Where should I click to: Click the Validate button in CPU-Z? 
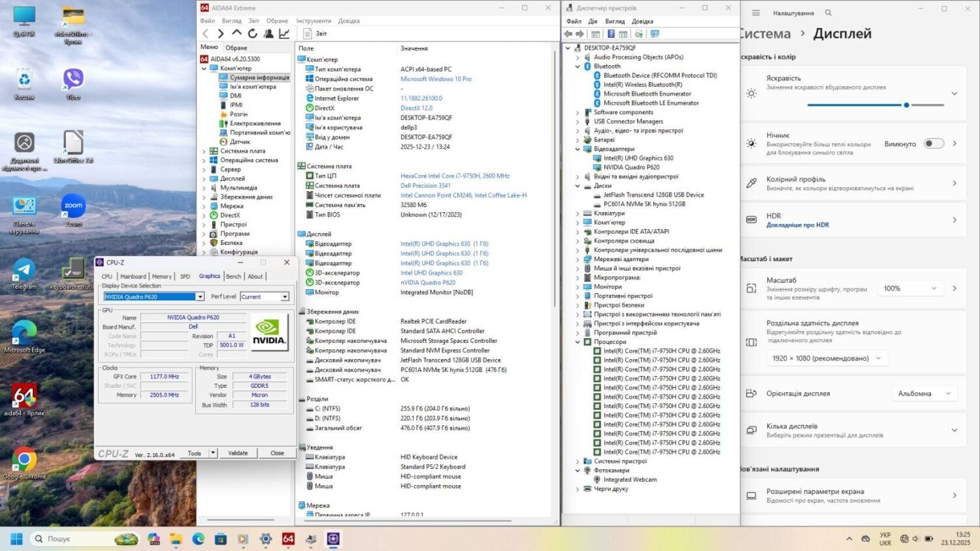coord(238,453)
